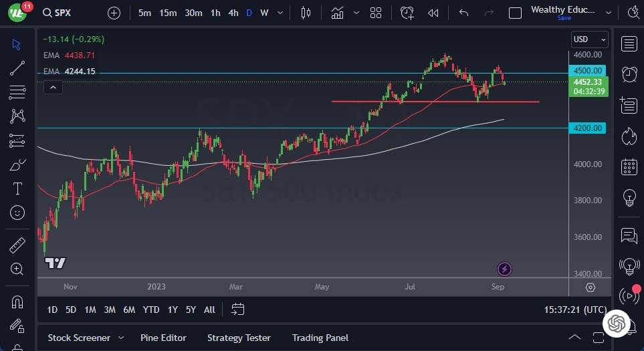
Task: Open the Indicators menu icon
Action: point(337,13)
